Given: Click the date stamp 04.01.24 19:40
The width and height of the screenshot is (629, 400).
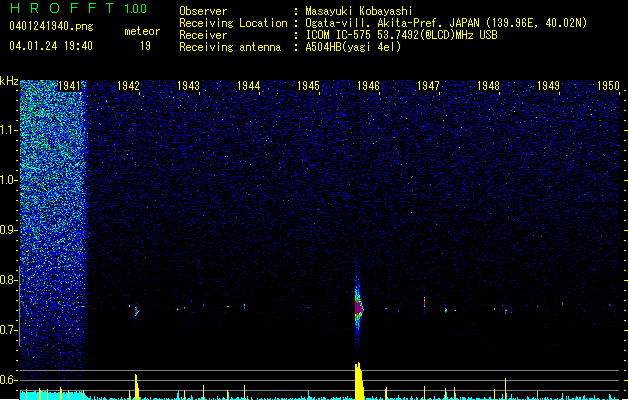Looking at the screenshot, I should [x=51, y=46].
